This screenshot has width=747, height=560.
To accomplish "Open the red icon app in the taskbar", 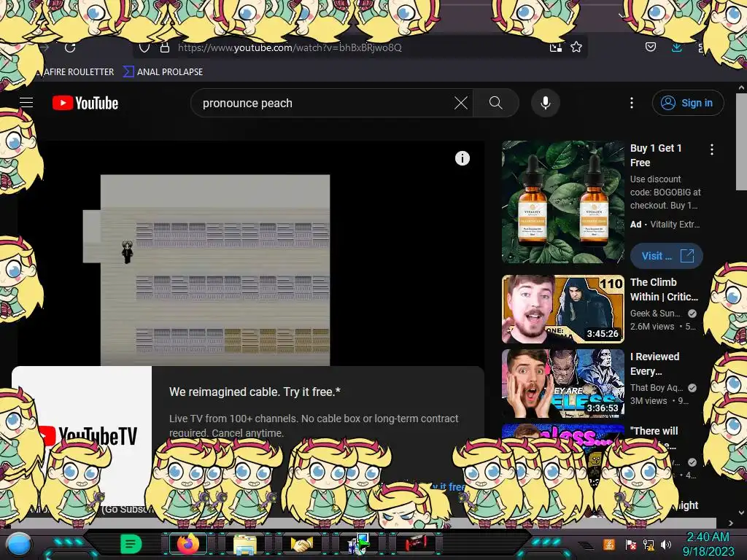I will pos(416,543).
